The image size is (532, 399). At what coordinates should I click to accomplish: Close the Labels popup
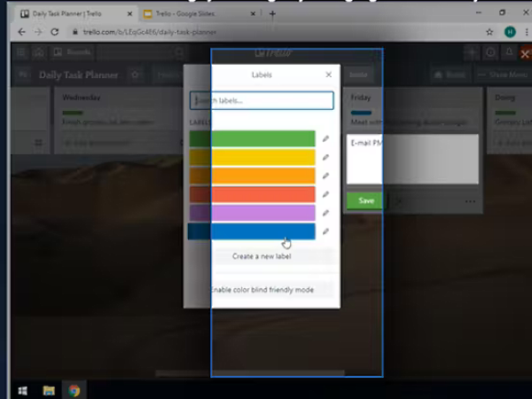pos(328,74)
